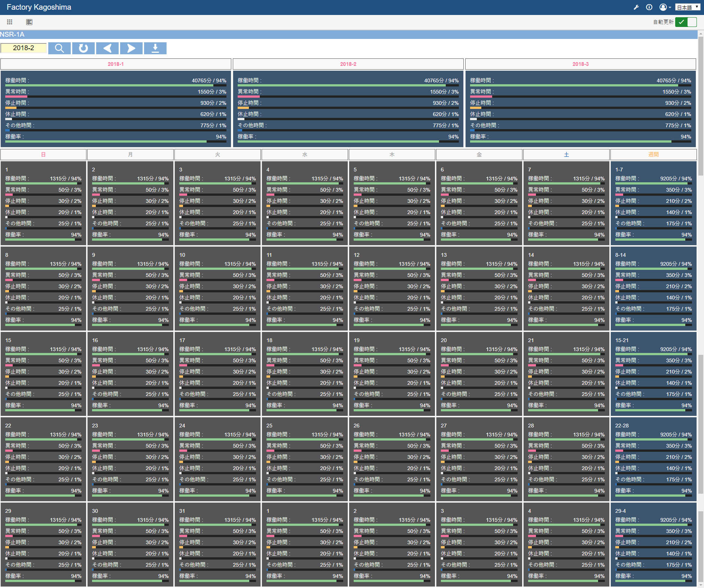Open the weekly 1-7 summary card
The image size is (704, 588).
(x=653, y=203)
